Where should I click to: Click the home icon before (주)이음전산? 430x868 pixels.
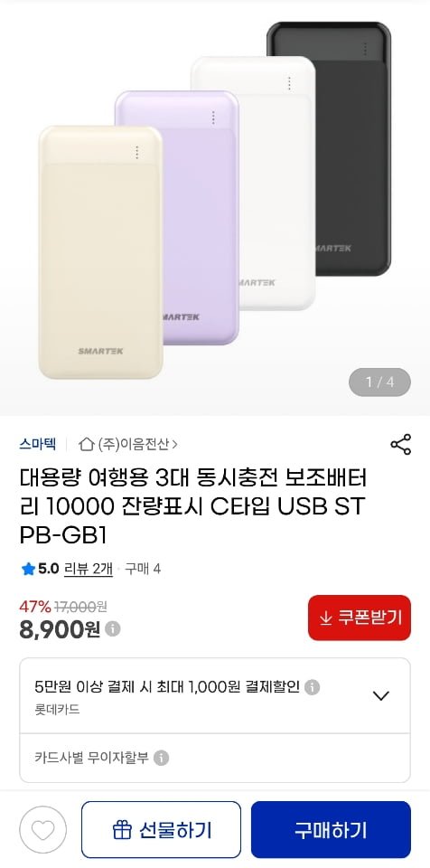click(x=87, y=444)
